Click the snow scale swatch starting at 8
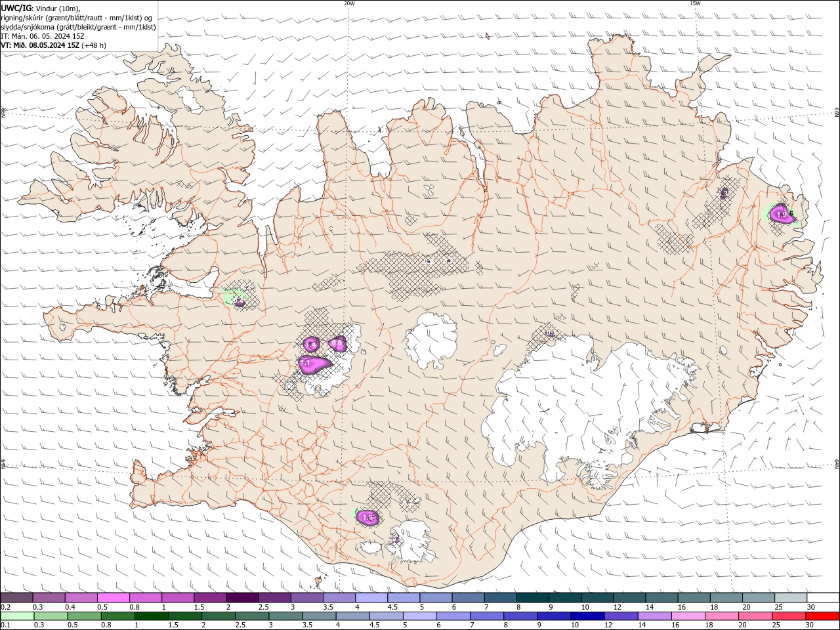Image resolution: width=840 pixels, height=630 pixels. point(533,598)
